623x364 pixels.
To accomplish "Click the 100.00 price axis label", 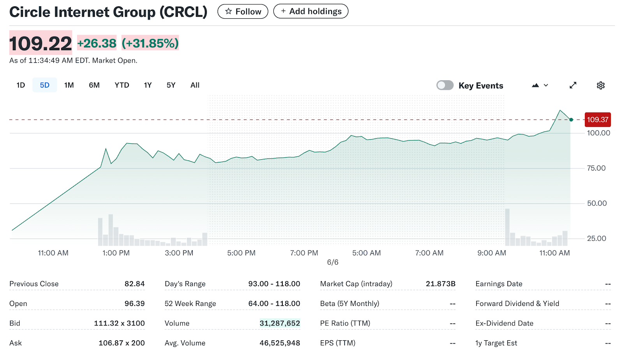I will pyautogui.click(x=598, y=133).
